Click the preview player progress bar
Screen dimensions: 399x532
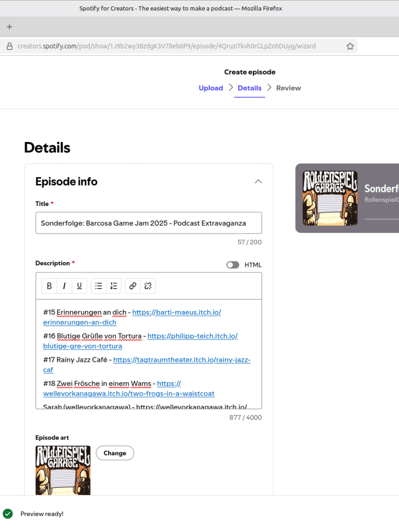pos(381,219)
